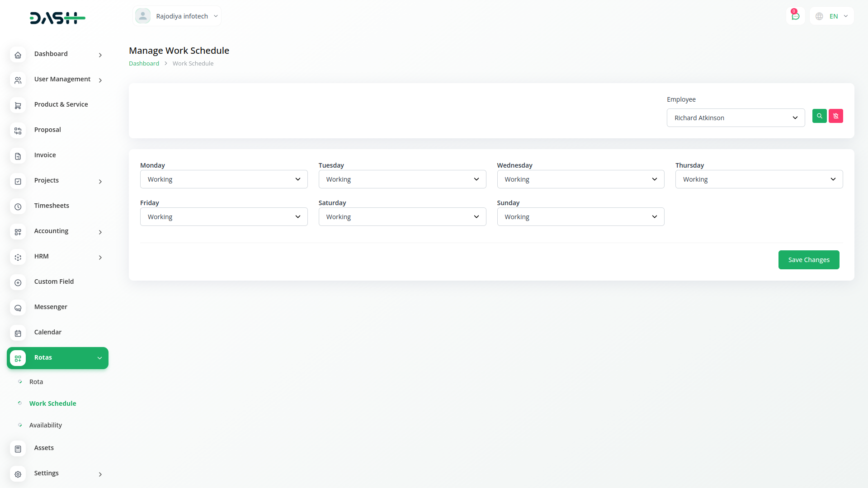The image size is (868, 488).
Task: Click the Proposal sidebar icon
Action: (x=18, y=131)
